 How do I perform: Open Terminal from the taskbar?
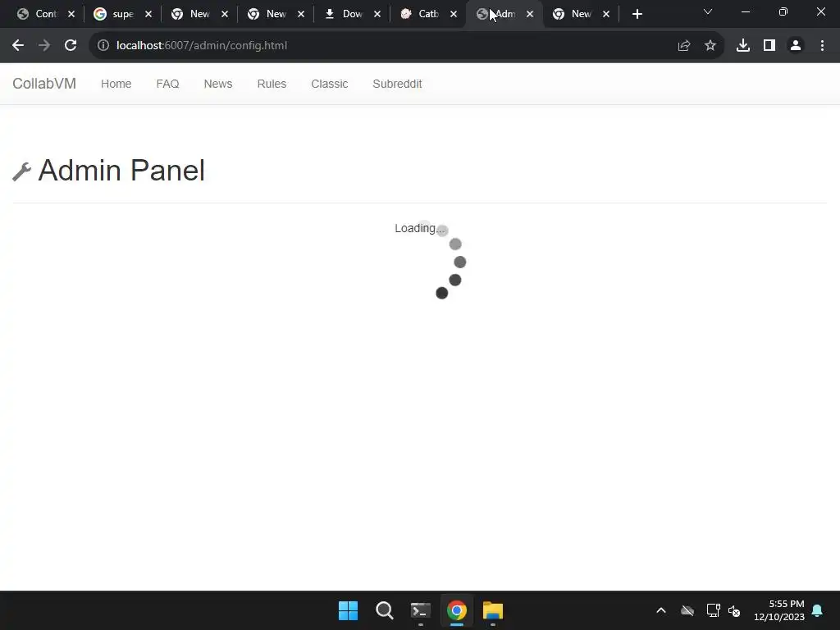tap(421, 610)
